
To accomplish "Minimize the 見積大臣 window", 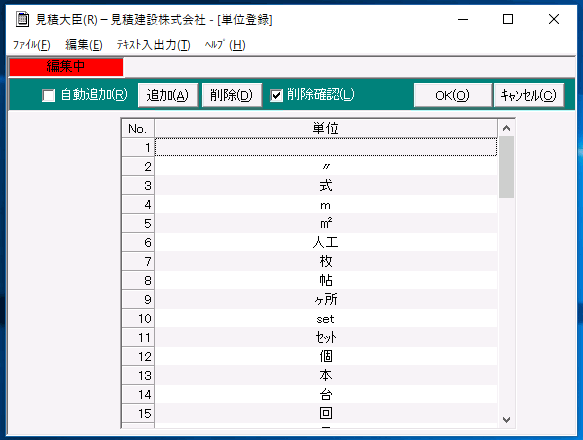I will 463,19.
